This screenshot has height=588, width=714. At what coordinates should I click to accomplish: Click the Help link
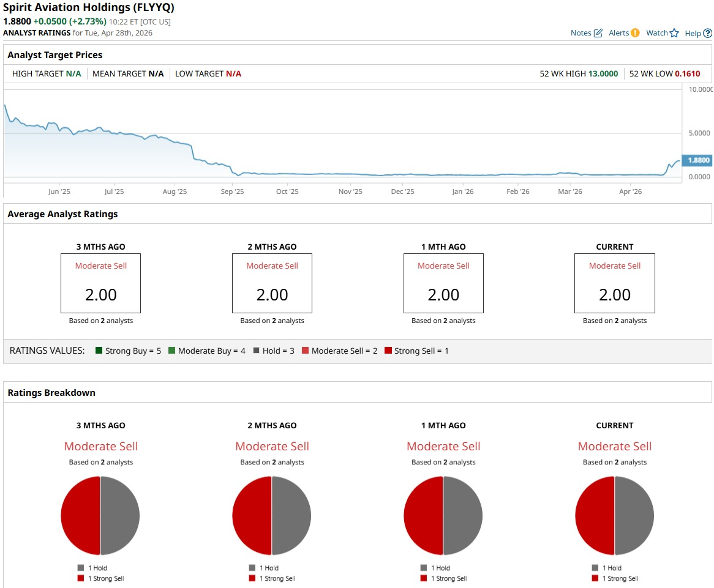tap(693, 33)
